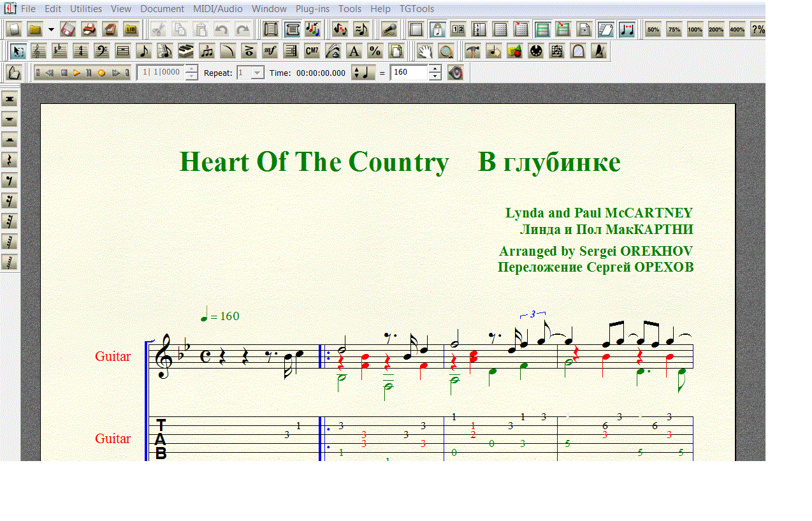812x521 pixels.
Task: Toggle the Selection tool
Action: [x=18, y=52]
